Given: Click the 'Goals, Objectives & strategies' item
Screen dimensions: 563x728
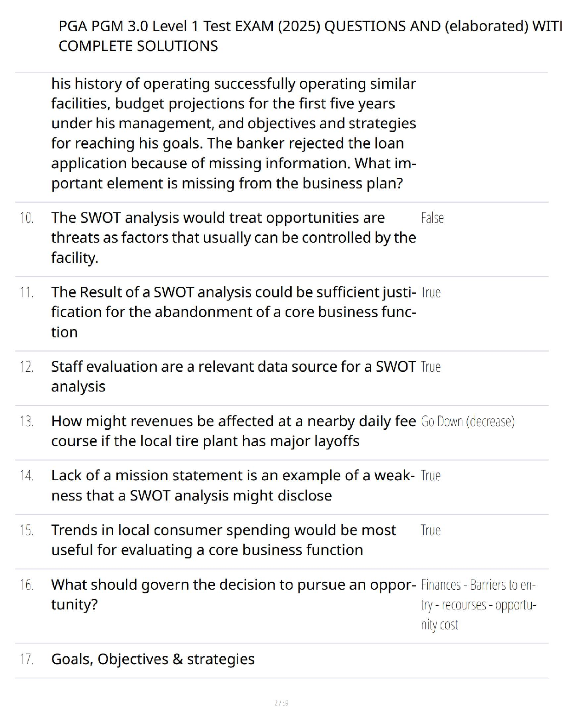Looking at the screenshot, I should tap(153, 659).
